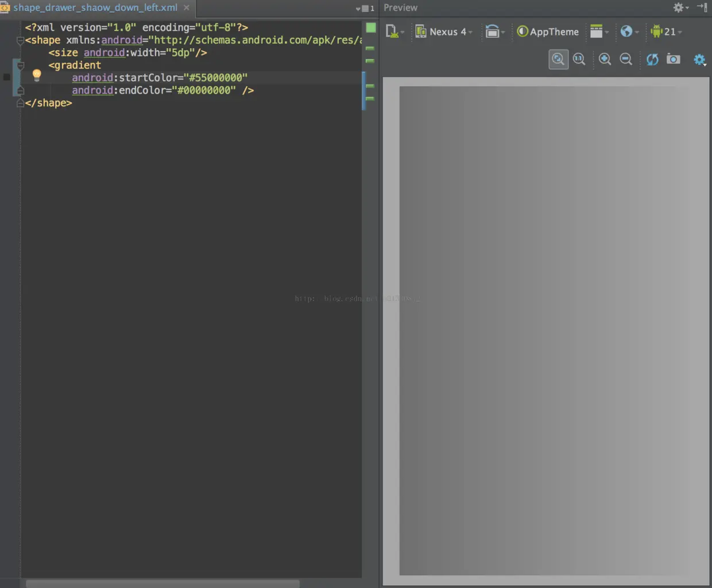712x588 pixels.
Task: Click the horizontal scrollbar of the editor
Action: pos(162,583)
